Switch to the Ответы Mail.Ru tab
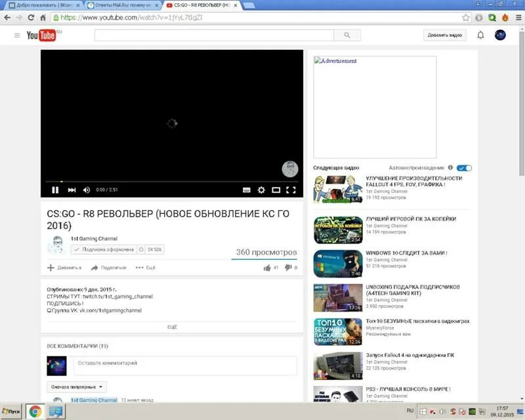Image resolution: width=525 pixels, height=420 pixels. tap(123, 5)
